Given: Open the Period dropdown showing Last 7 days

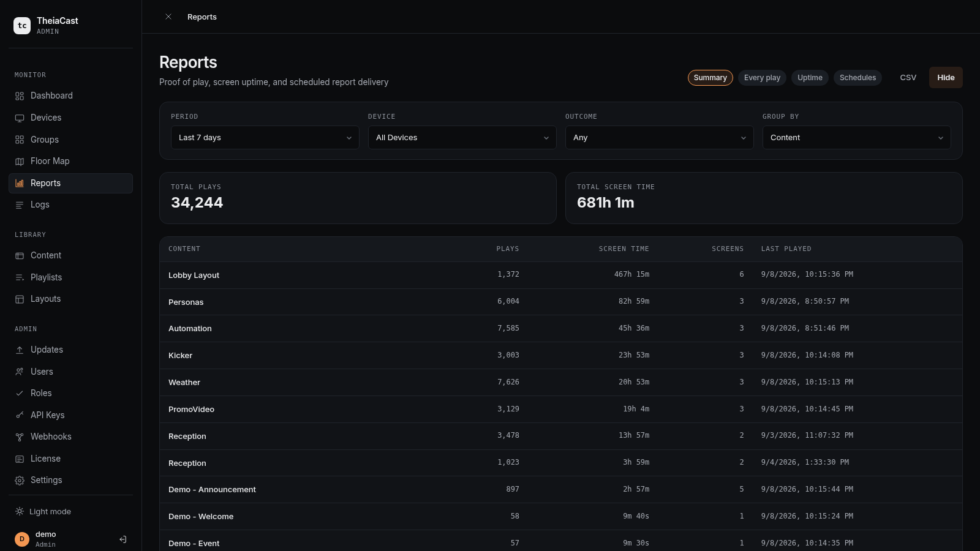Looking at the screenshot, I should tap(265, 138).
